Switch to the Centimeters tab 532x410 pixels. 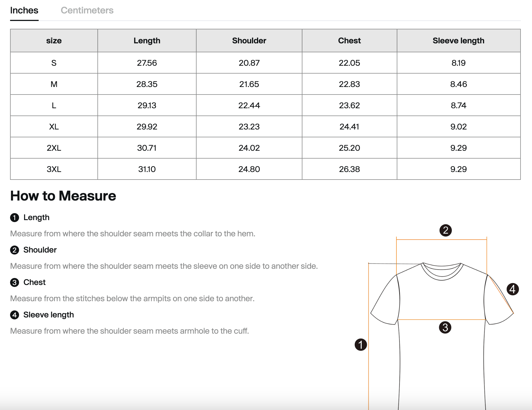[x=87, y=10]
